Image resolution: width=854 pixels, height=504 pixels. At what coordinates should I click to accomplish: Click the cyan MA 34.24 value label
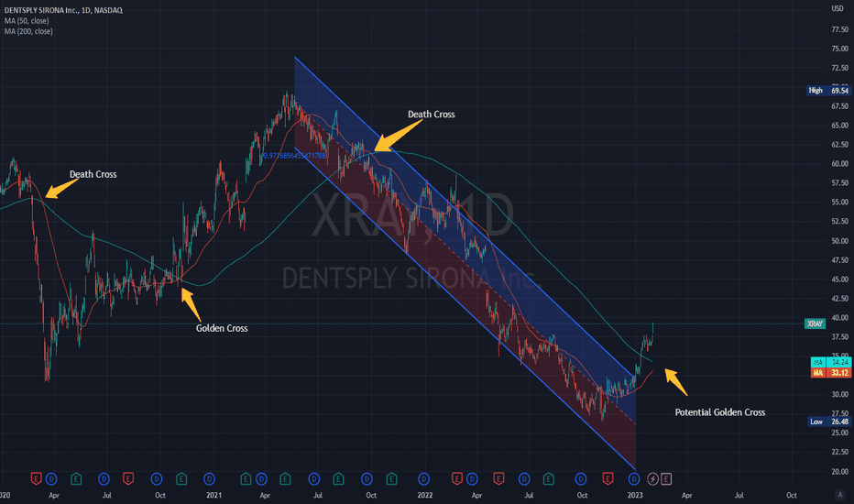point(830,362)
